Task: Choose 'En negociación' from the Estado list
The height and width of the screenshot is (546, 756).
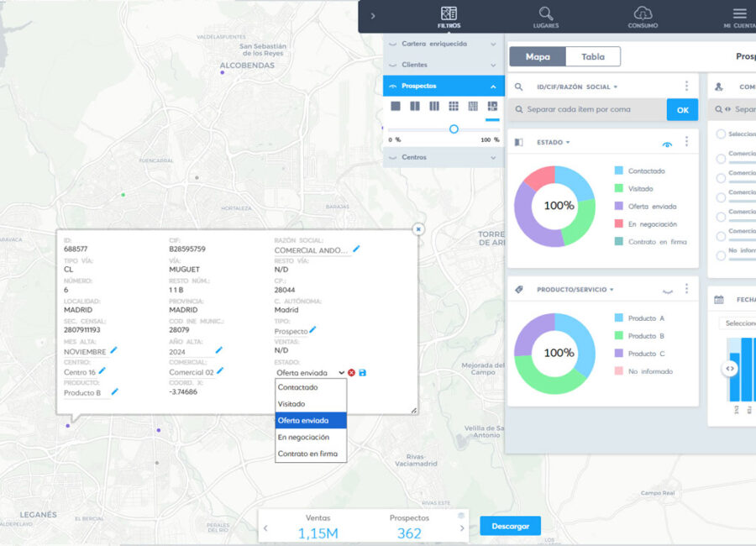Action: coord(303,437)
